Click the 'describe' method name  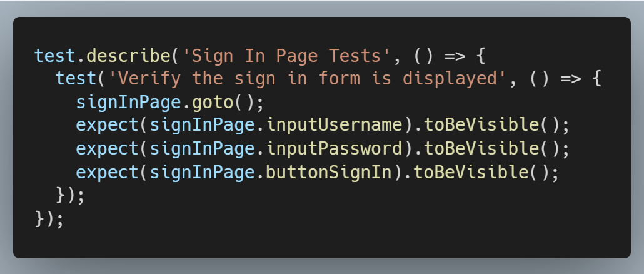128,56
